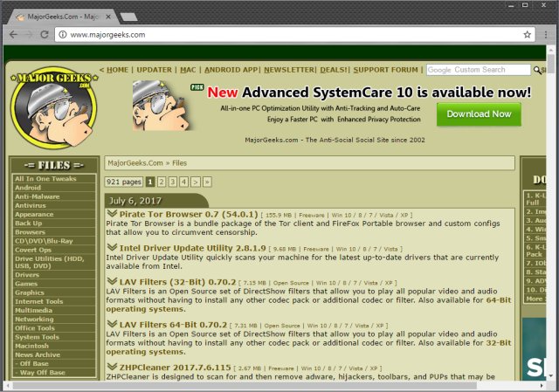
Task: Open a new tab button
Action: coord(128,17)
